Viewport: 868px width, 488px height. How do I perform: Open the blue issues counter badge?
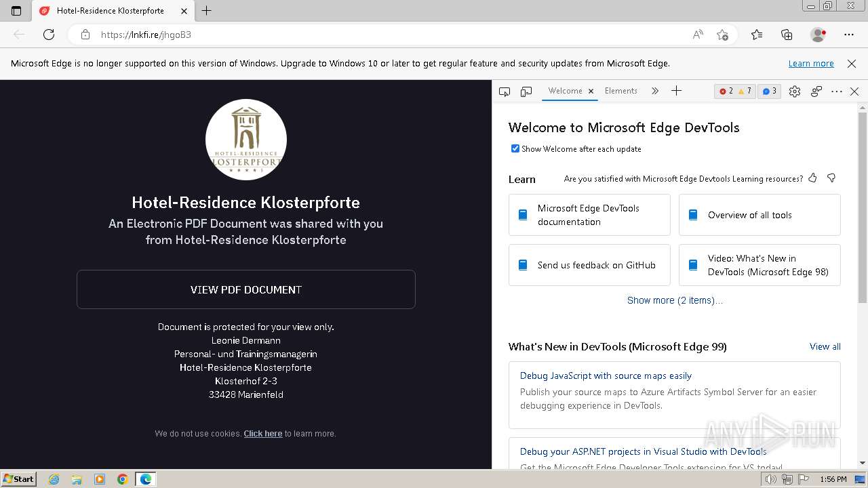tap(769, 91)
